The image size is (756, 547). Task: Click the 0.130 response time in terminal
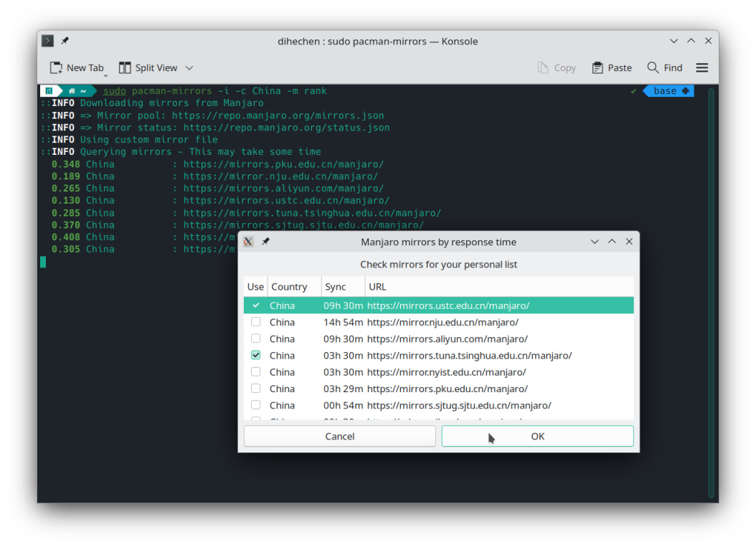pos(65,201)
